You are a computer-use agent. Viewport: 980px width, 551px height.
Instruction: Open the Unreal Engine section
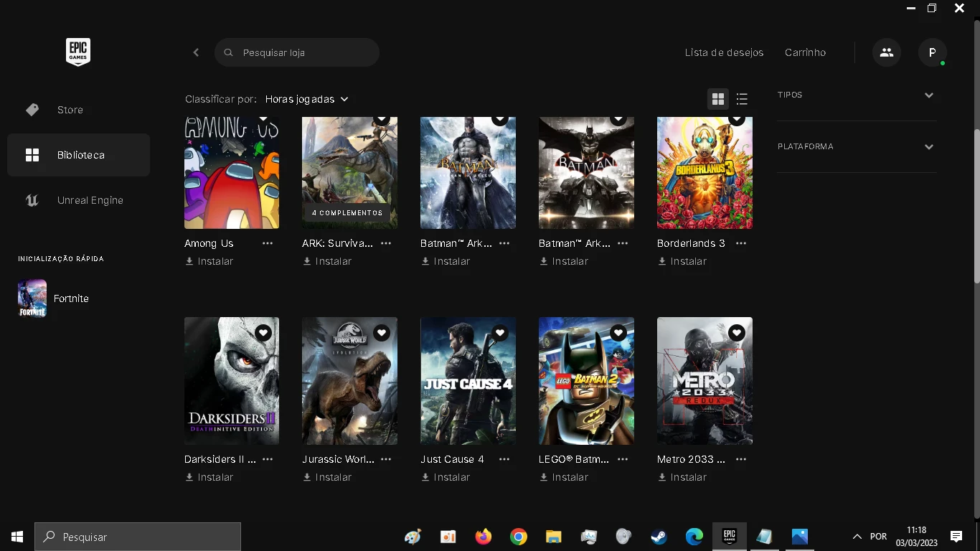78,200
